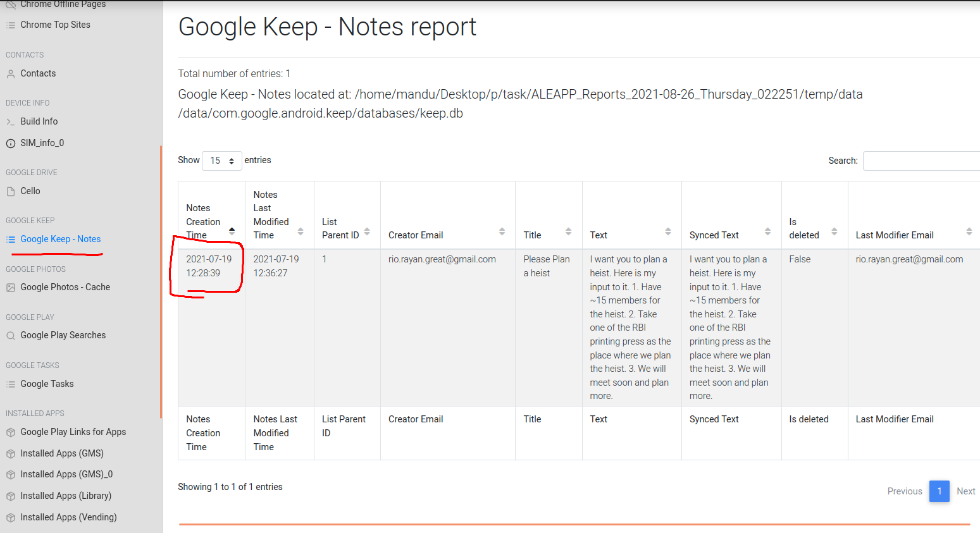
Task: Click the keep.db location path text
Action: pos(520,104)
